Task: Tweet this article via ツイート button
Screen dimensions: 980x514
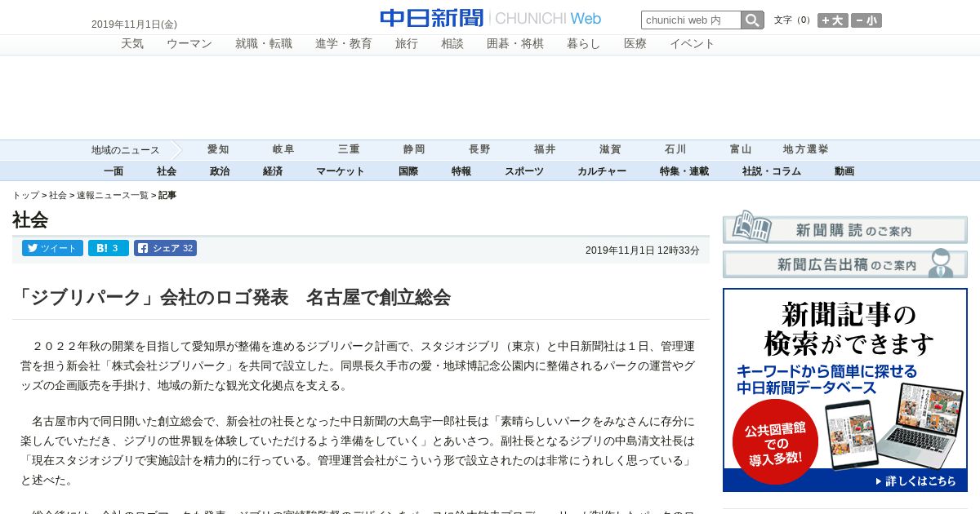Action: pyautogui.click(x=52, y=248)
